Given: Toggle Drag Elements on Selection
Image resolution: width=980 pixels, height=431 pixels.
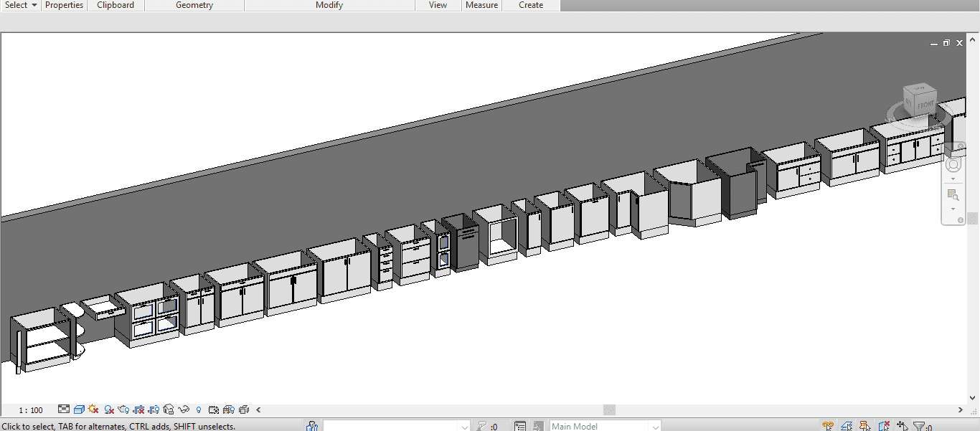Looking at the screenshot, I should pyautogui.click(x=902, y=426).
